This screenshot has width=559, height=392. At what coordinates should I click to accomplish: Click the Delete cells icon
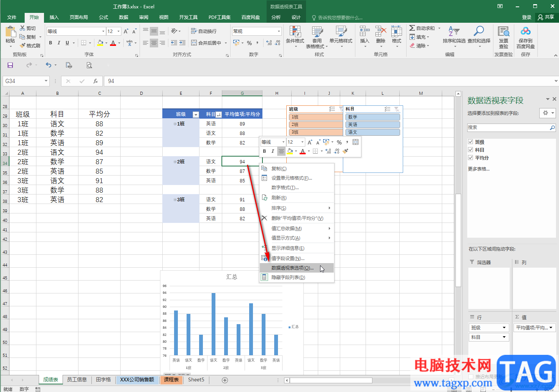click(380, 31)
